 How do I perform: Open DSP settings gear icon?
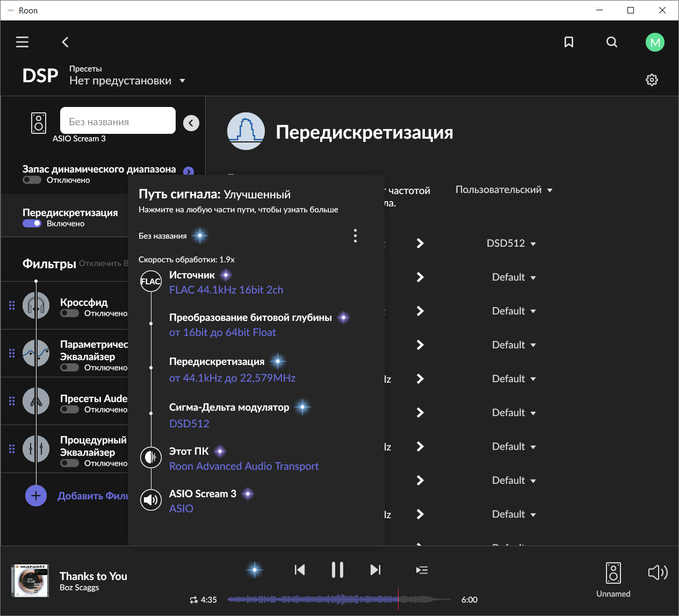(652, 80)
